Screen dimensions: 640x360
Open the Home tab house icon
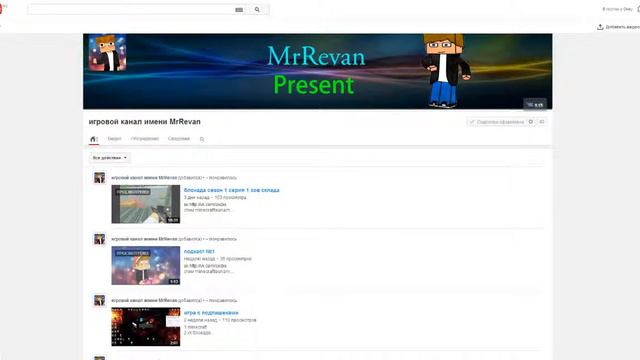coord(93,139)
